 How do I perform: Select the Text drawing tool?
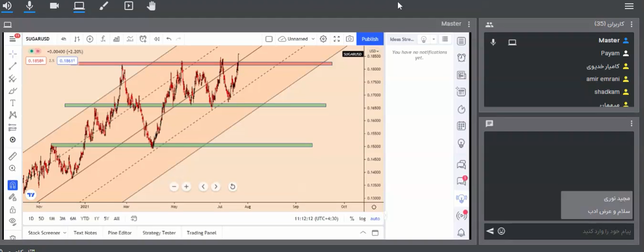(x=13, y=103)
